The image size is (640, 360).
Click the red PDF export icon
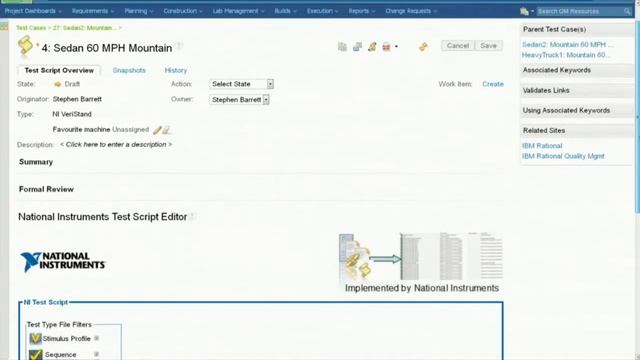(x=386, y=47)
